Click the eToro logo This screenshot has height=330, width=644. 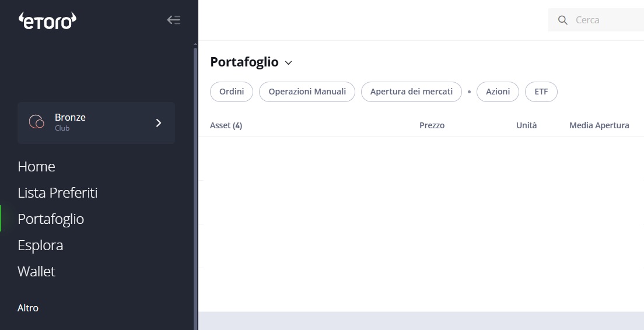pyautogui.click(x=47, y=20)
